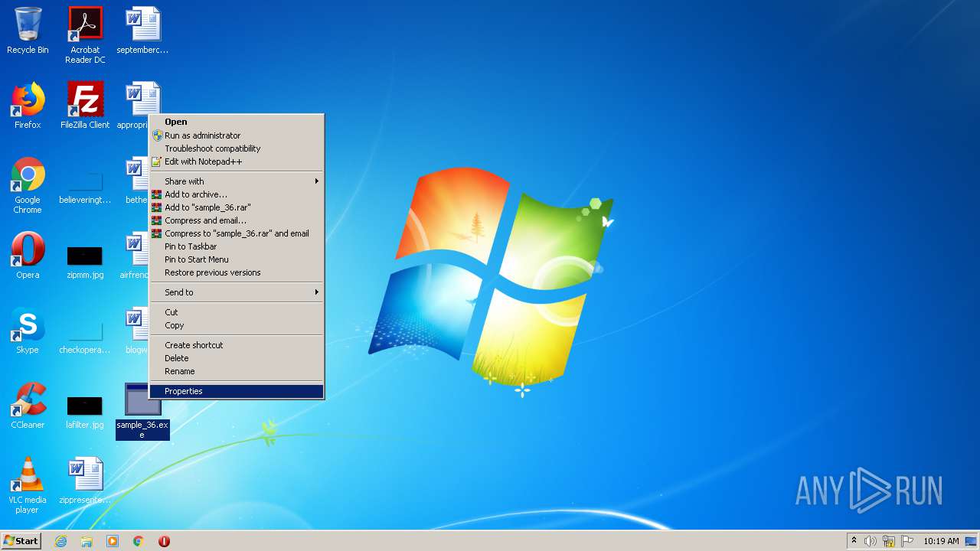This screenshot has width=980, height=551.
Task: Choose Restore previous versions
Action: tap(237, 272)
